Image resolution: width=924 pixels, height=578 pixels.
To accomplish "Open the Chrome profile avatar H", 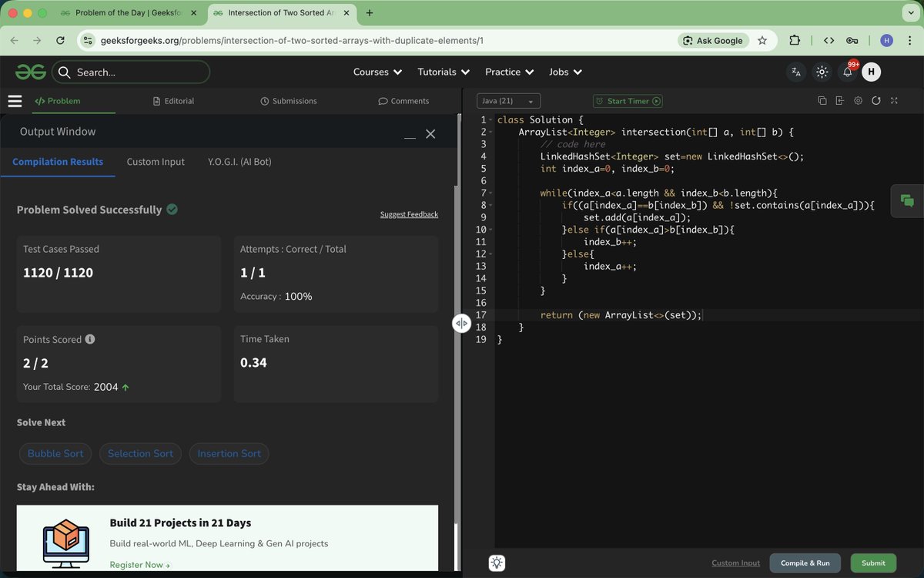I will click(886, 41).
